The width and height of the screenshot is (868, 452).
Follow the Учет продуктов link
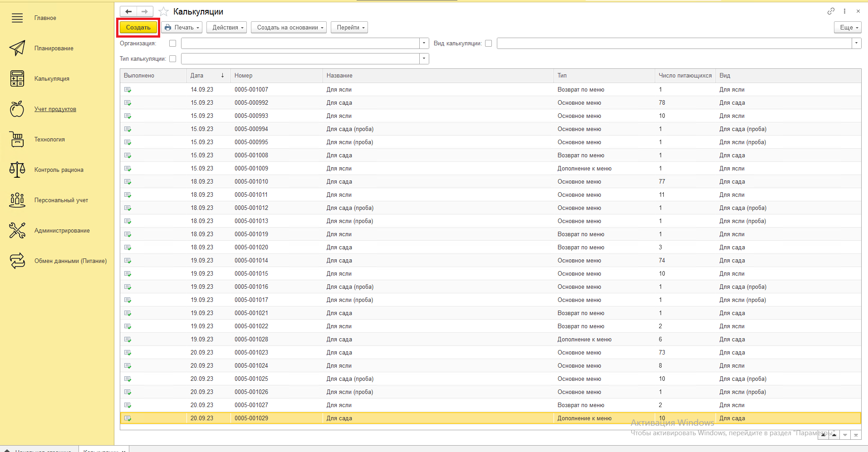click(55, 109)
